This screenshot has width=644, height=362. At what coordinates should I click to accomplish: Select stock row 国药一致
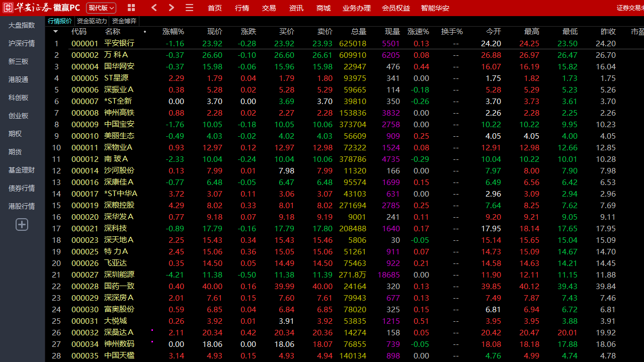[x=345, y=286]
